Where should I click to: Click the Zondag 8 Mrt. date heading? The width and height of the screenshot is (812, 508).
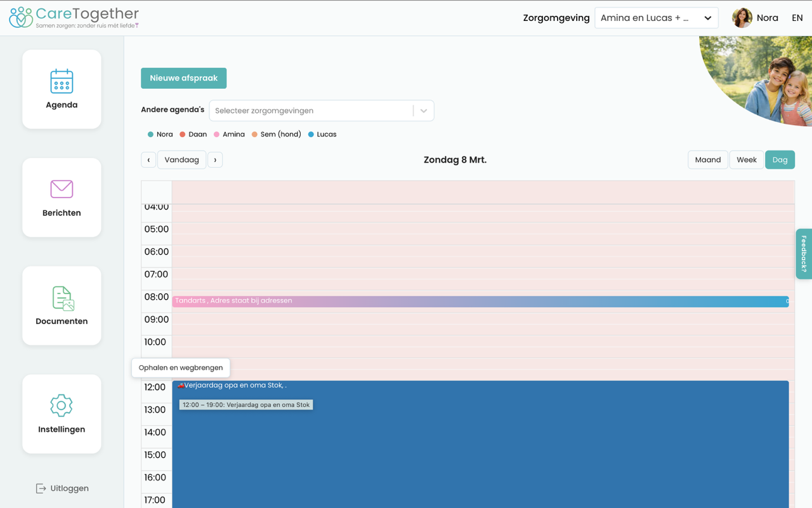[x=455, y=160]
